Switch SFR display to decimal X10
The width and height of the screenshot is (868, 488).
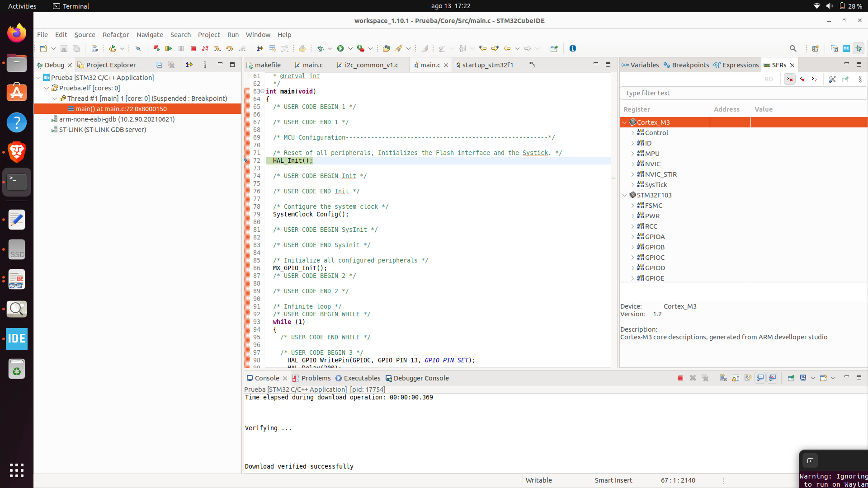click(x=802, y=79)
